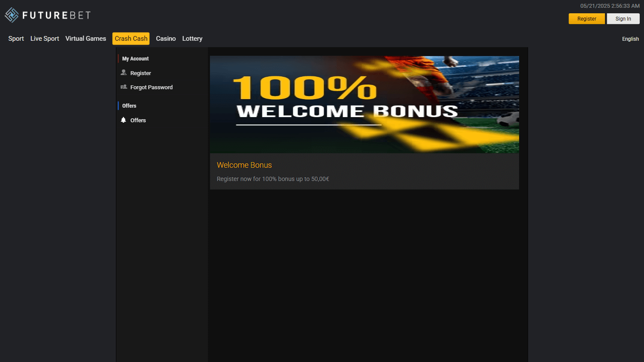Image resolution: width=644 pixels, height=362 pixels.
Task: Open the Live Sport section
Action: pos(45,39)
